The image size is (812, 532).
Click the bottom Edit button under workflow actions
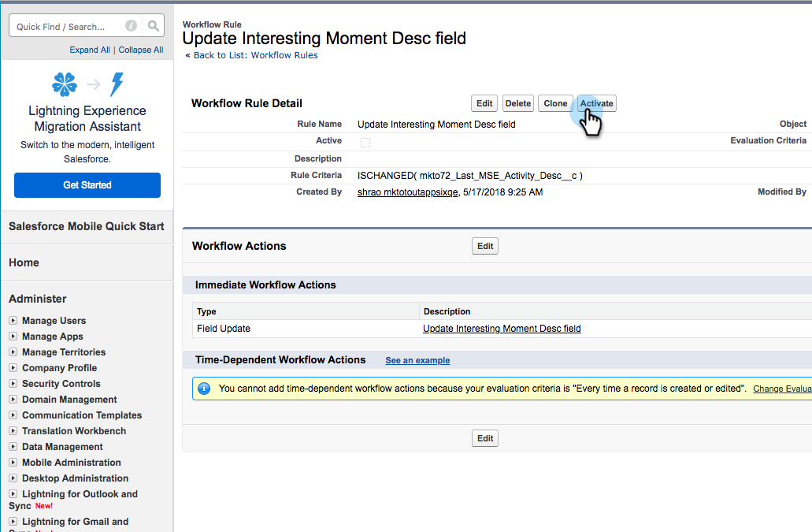485,438
